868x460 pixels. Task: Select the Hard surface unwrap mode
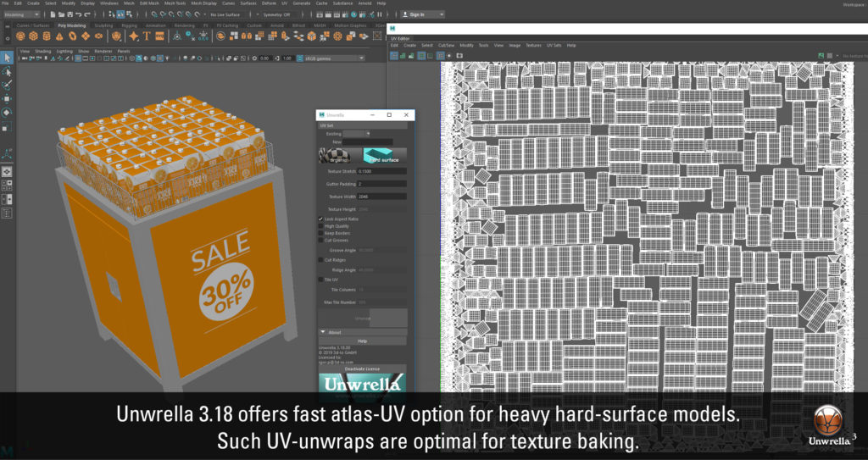coord(385,156)
